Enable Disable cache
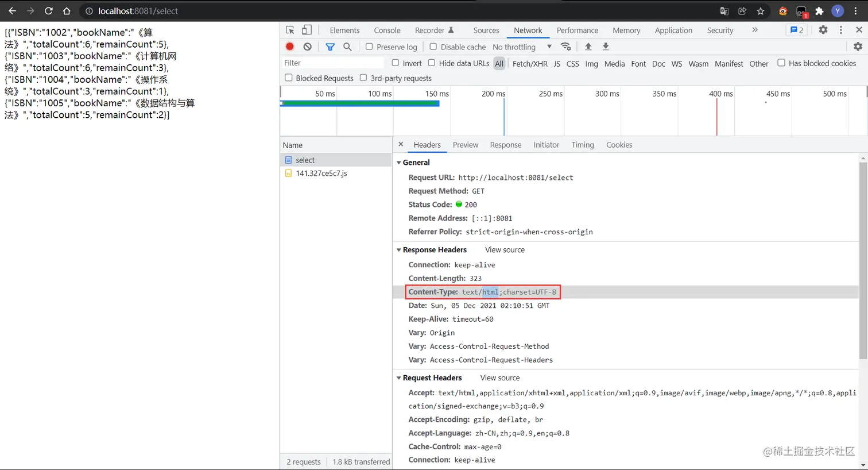The height and width of the screenshot is (470, 868). (x=433, y=47)
